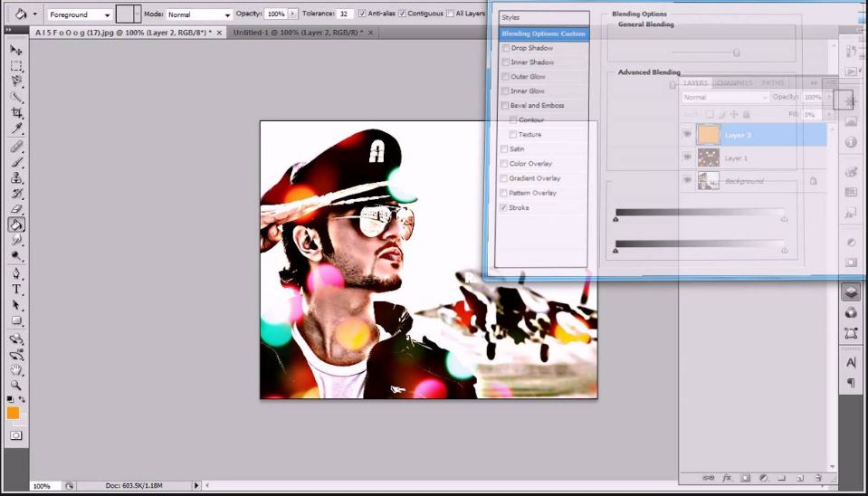868x496 pixels.
Task: Switch to the Paths tab
Action: 773,83
